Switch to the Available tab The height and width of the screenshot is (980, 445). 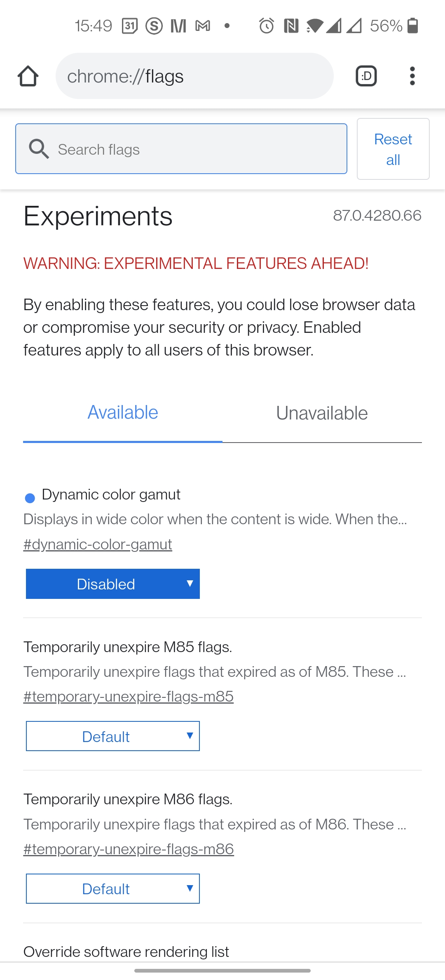coord(123,413)
